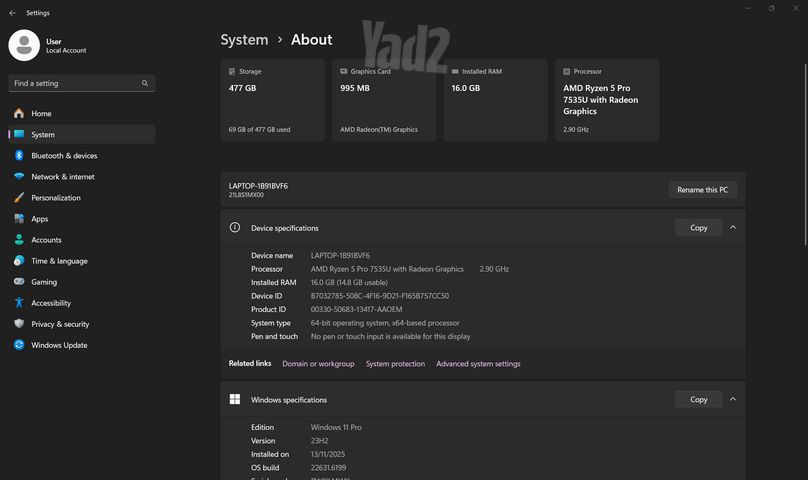Open System protection link
The height and width of the screenshot is (480, 808).
coord(395,363)
